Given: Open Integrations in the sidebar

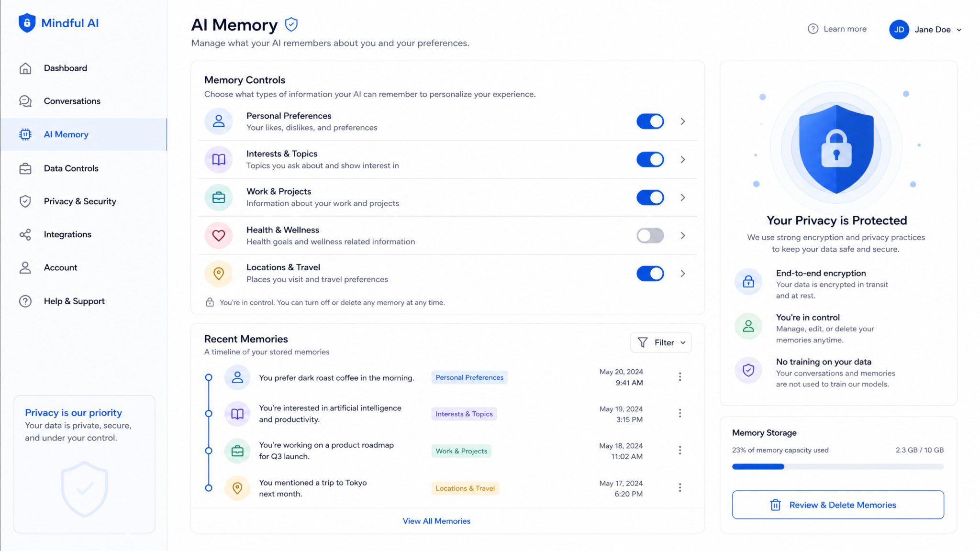Looking at the screenshot, I should pyautogui.click(x=84, y=234).
